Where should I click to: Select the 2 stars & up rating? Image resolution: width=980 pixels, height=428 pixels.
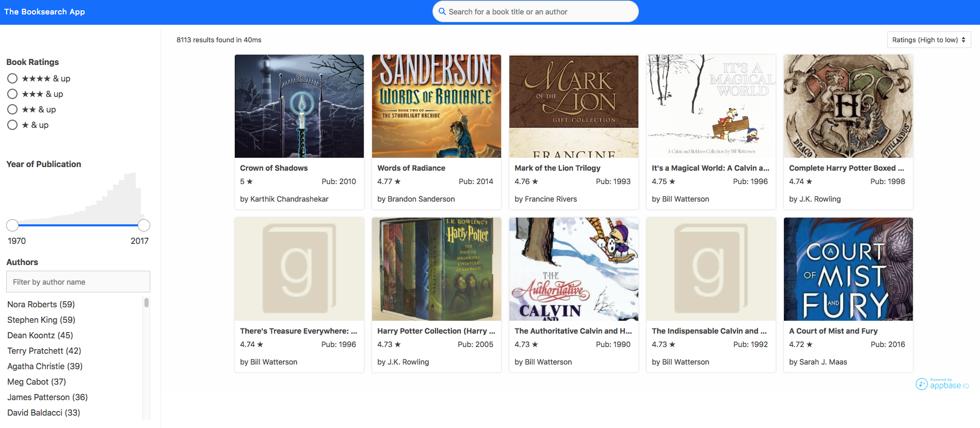(12, 109)
